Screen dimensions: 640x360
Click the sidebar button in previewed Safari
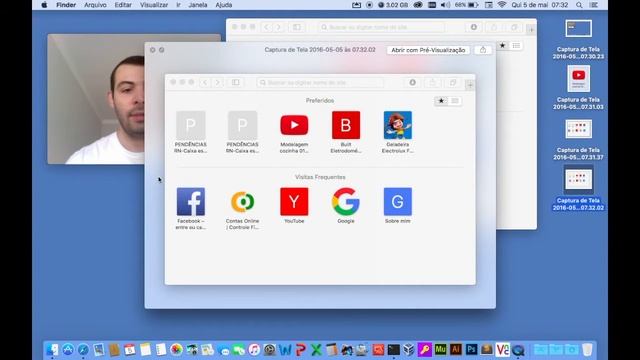pos(236,82)
